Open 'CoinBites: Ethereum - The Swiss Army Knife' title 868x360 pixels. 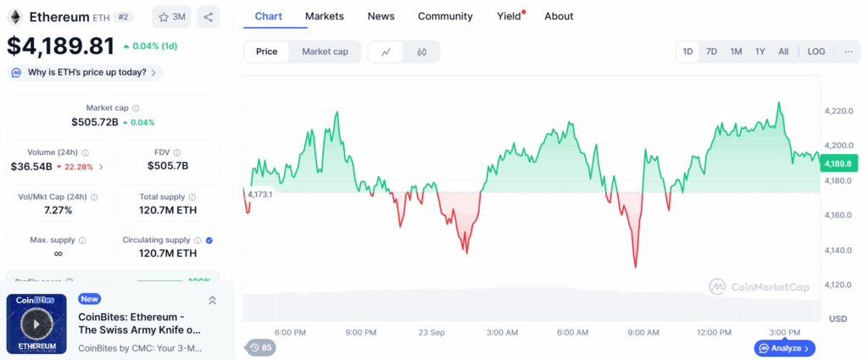tap(140, 324)
